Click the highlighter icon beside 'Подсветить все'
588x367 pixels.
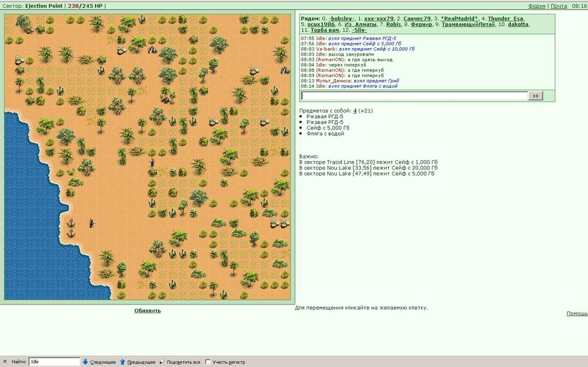coord(162,362)
